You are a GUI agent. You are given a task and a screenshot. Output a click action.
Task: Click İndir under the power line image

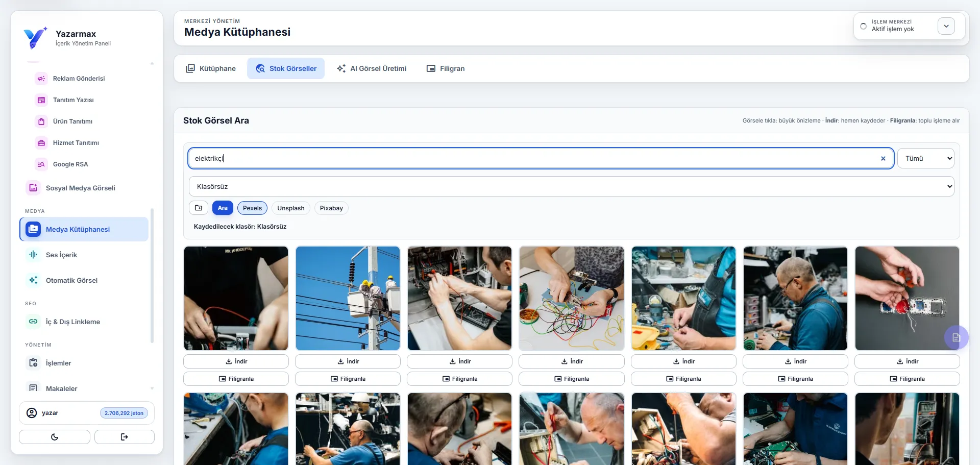[x=348, y=361]
